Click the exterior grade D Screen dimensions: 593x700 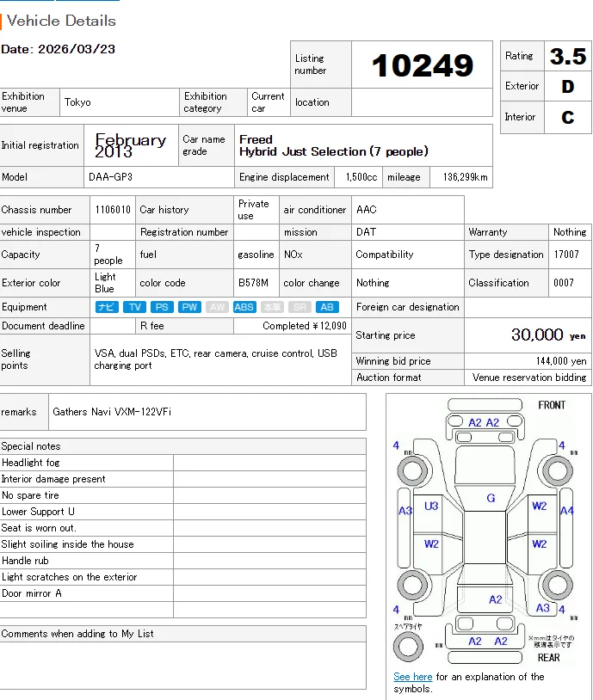(x=568, y=86)
